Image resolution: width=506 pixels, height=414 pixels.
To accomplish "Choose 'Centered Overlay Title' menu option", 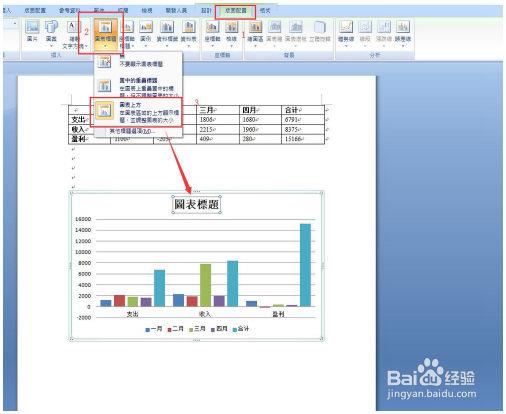I will point(138,86).
